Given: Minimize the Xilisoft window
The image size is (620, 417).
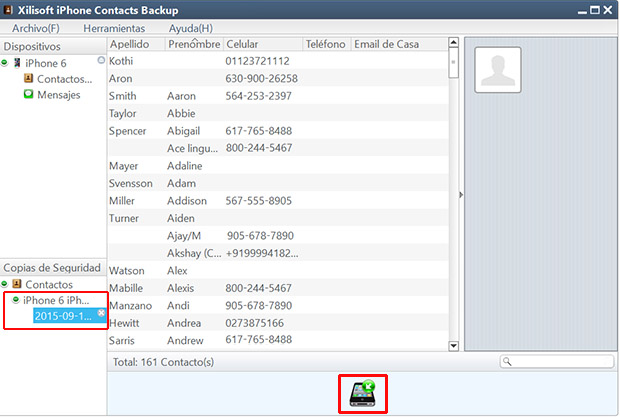Looking at the screenshot, I should 582,11.
